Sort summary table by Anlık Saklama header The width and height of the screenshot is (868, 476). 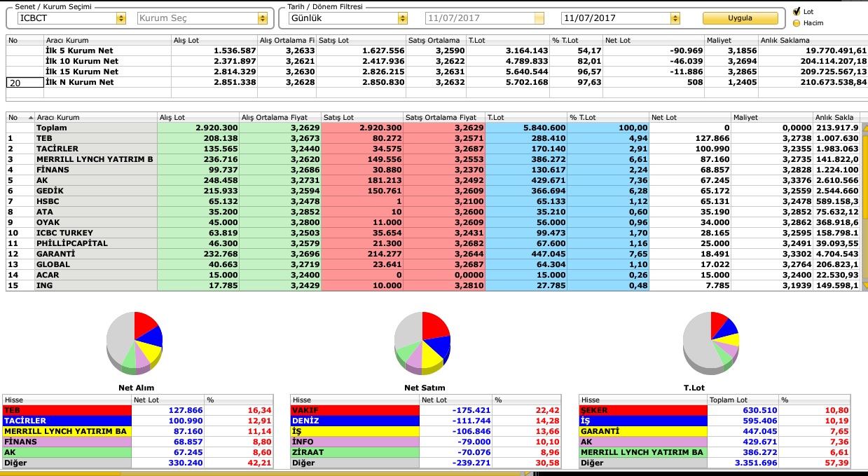(813, 41)
